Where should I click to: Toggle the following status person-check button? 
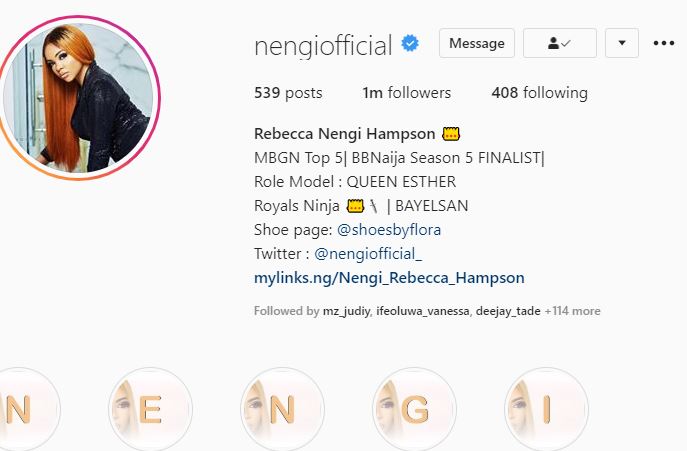pyautogui.click(x=560, y=43)
